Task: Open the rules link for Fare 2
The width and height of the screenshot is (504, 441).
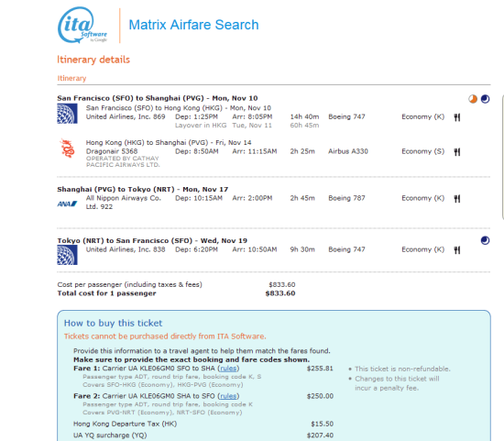Action: pos(228,396)
